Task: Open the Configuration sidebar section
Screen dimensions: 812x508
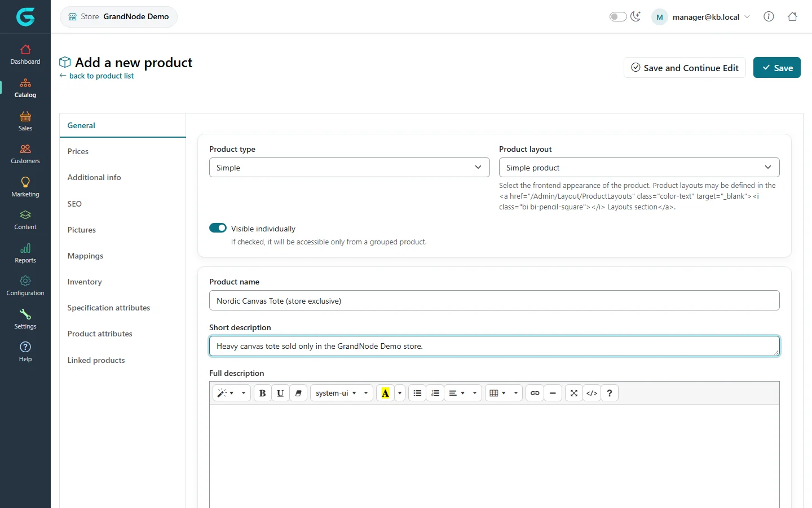Action: 25,286
